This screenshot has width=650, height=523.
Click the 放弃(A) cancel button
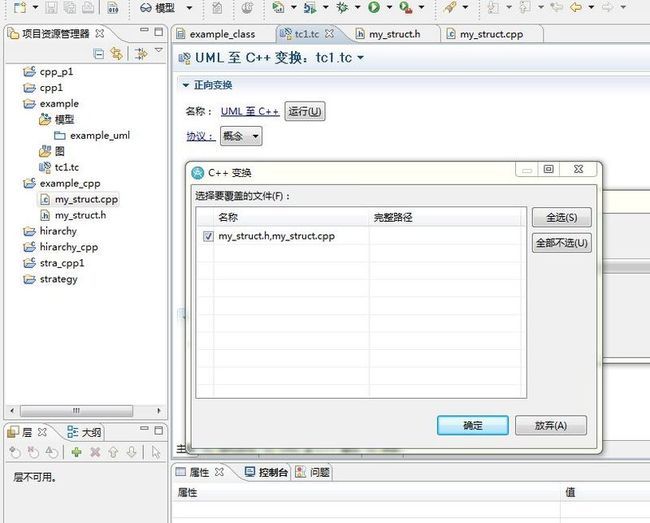pyautogui.click(x=551, y=425)
